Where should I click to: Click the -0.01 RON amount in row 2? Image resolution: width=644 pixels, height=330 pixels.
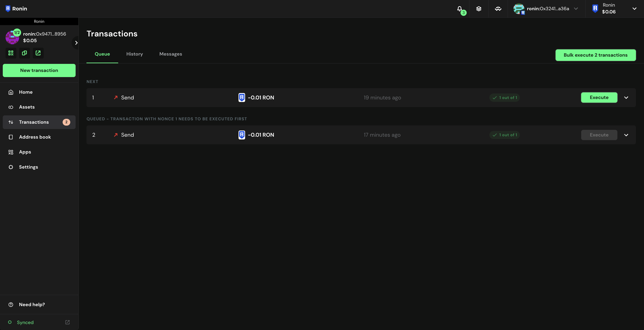(261, 135)
